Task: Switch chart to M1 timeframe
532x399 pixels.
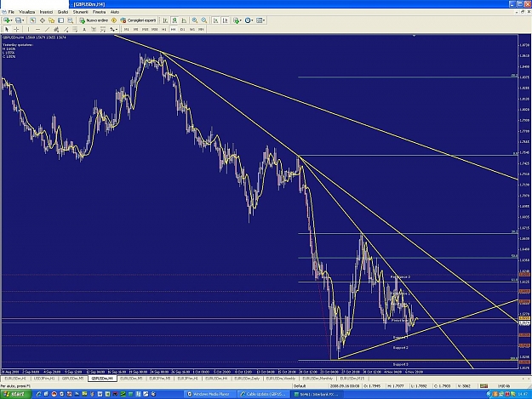Action: click(126, 30)
